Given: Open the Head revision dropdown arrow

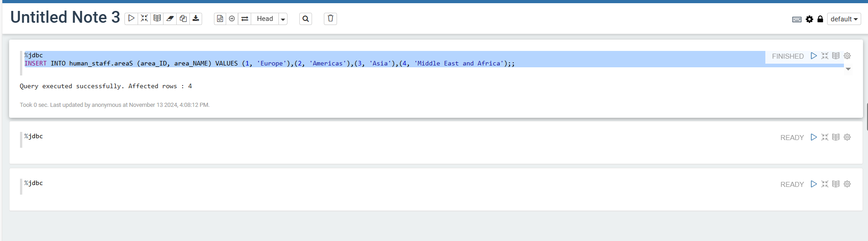Looking at the screenshot, I should [x=283, y=19].
